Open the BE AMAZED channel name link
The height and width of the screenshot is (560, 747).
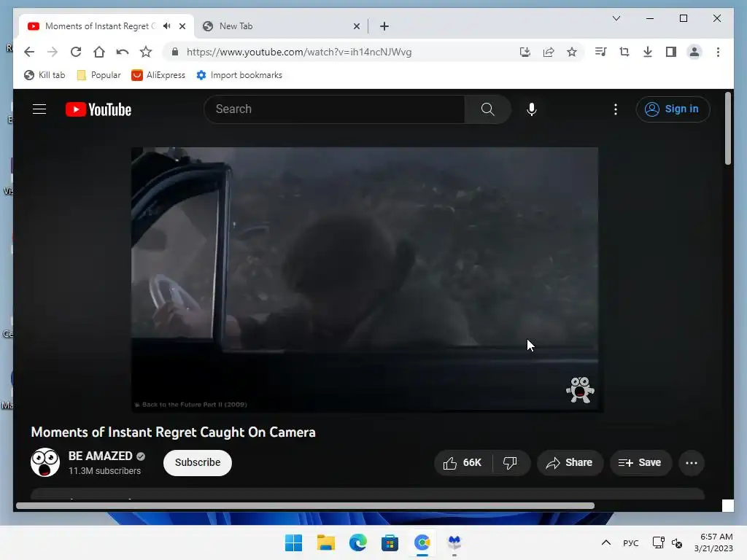pos(101,456)
